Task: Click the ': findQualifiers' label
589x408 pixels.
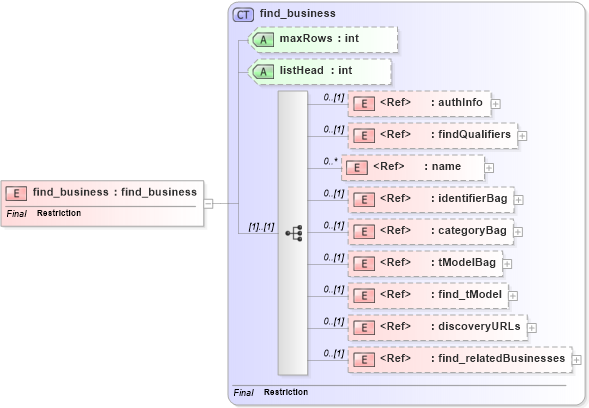Action: coord(471,134)
